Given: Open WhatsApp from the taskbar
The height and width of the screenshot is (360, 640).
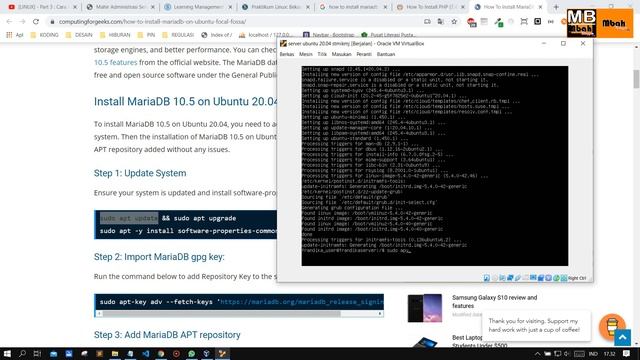Looking at the screenshot, I should click(191, 353).
